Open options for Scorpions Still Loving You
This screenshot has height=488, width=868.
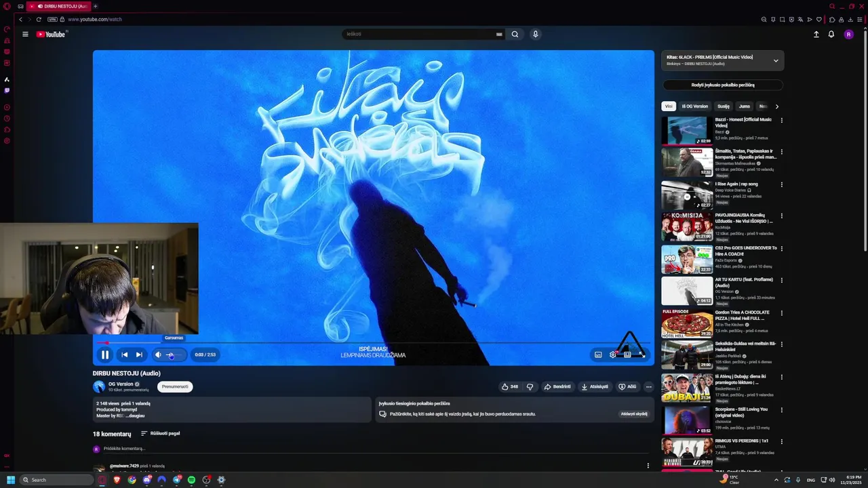pos(781,409)
